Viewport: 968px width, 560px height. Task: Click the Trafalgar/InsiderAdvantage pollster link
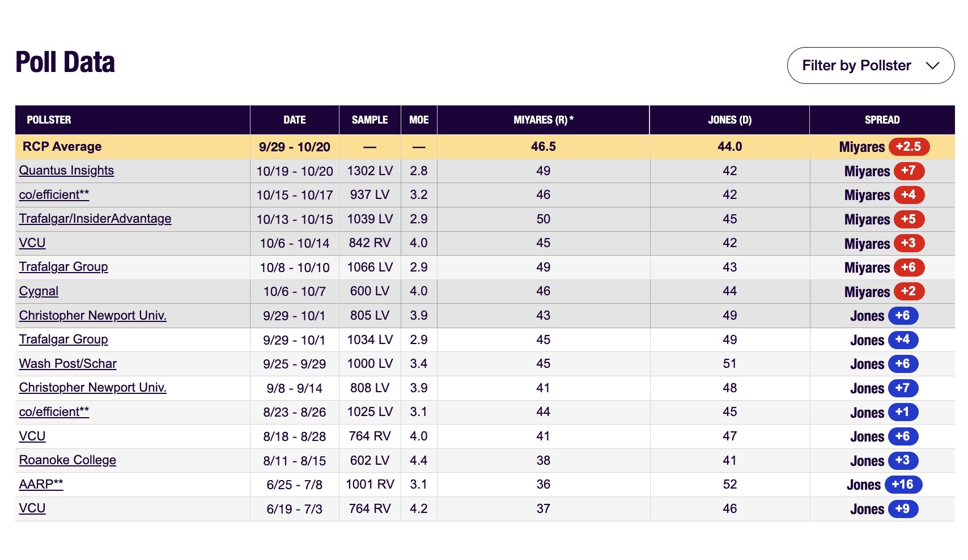(x=95, y=219)
